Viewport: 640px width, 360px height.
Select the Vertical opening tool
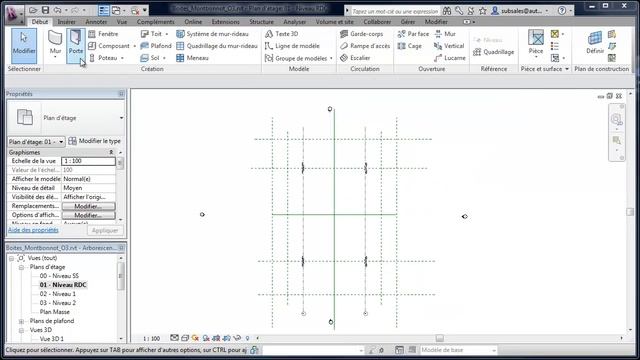point(449,46)
